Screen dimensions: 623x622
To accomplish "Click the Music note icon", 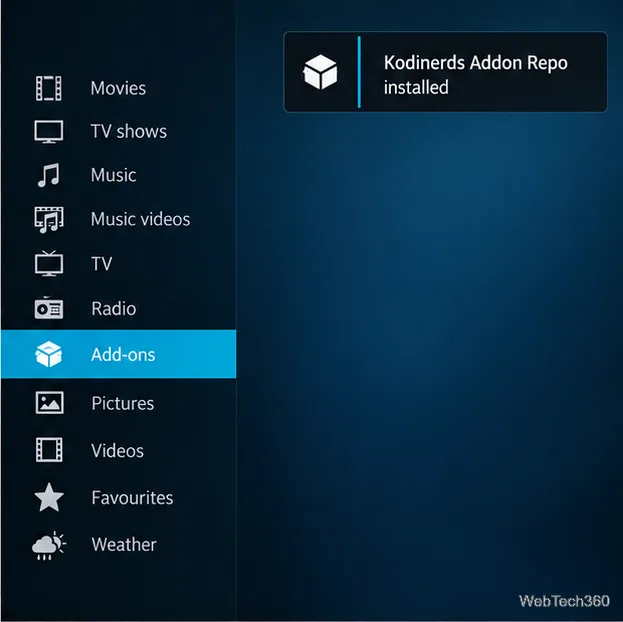I will pyautogui.click(x=48, y=175).
